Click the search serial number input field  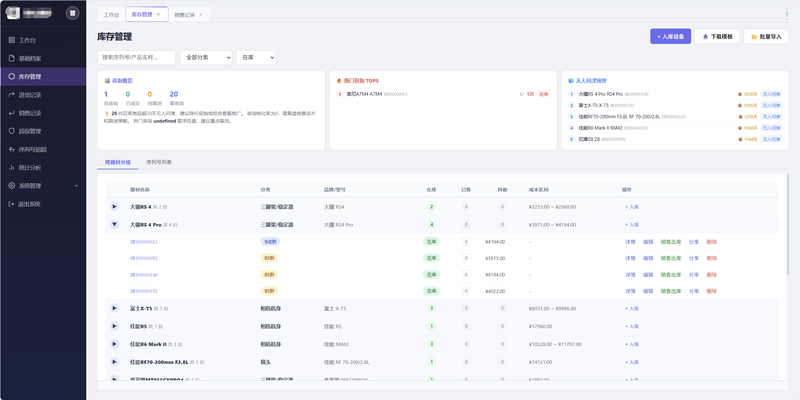136,58
